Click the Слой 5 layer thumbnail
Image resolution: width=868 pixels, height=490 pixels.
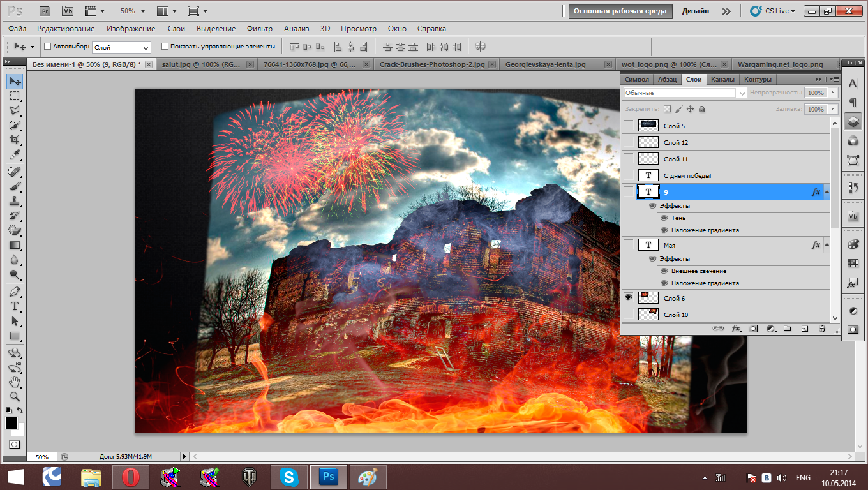click(648, 126)
